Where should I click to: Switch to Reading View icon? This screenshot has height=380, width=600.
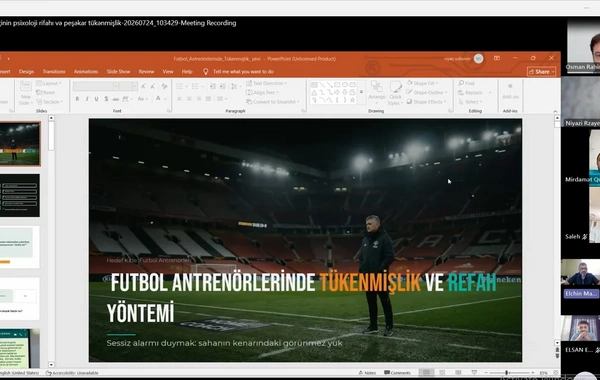pyautogui.click(x=458, y=372)
